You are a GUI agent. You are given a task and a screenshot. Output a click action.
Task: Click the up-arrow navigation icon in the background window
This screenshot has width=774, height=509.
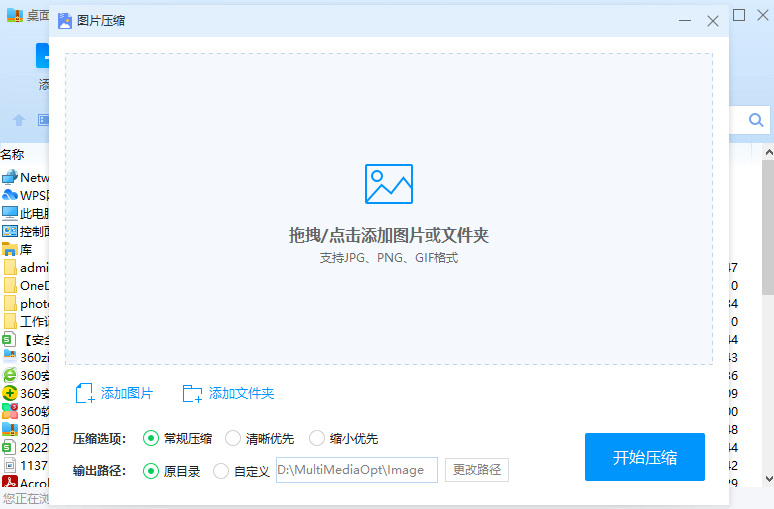[19, 120]
